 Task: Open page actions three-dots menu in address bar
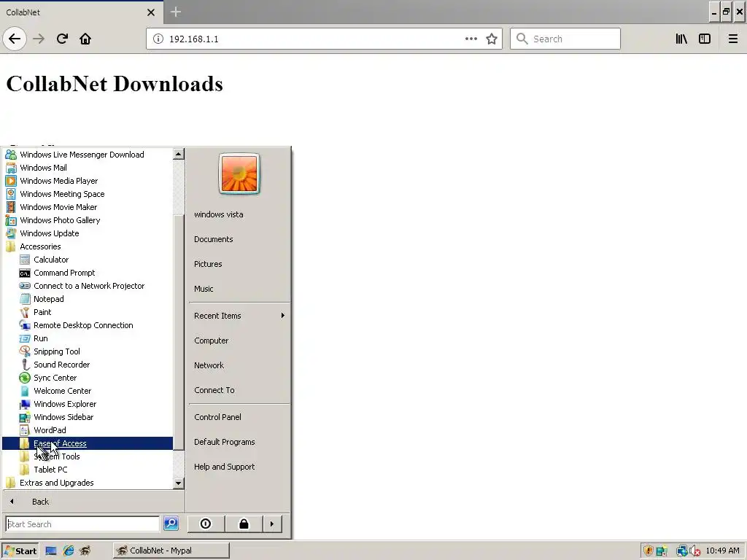(471, 39)
